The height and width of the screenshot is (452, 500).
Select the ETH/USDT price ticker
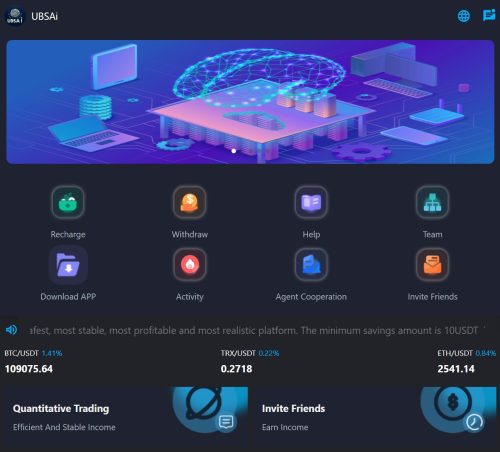467,361
